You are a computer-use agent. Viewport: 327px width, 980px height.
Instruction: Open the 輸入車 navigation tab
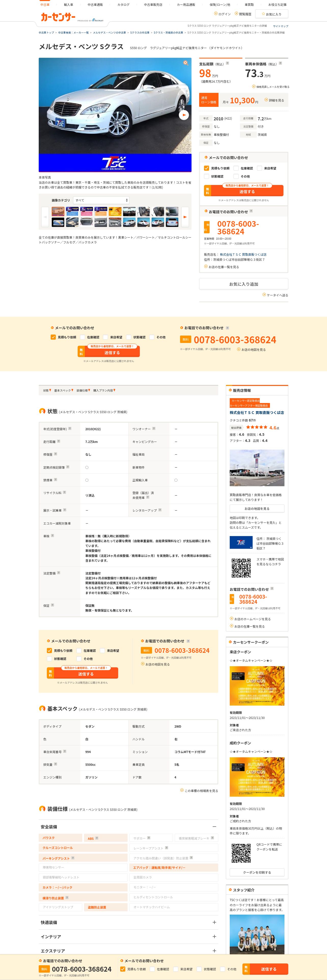click(x=69, y=5)
